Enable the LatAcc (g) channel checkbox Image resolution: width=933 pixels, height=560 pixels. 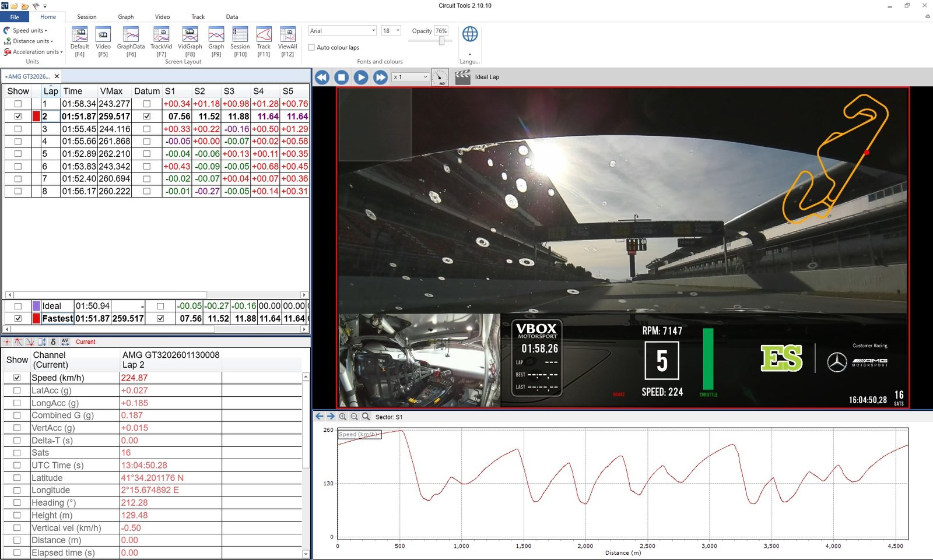[17, 390]
